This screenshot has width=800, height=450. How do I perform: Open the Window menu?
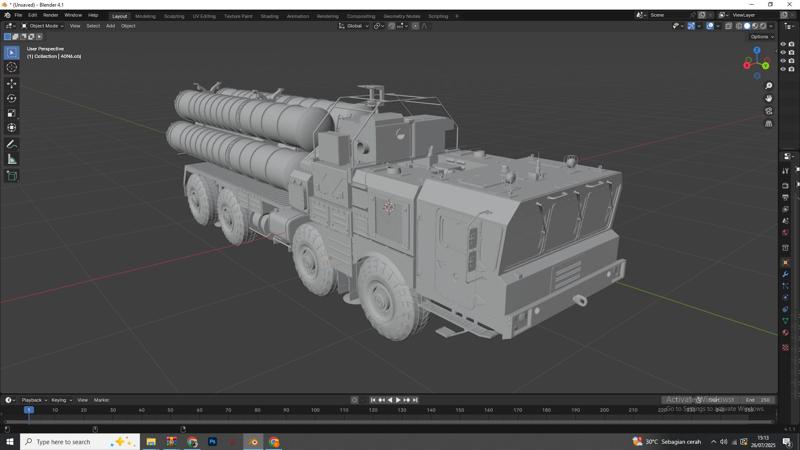click(x=73, y=15)
